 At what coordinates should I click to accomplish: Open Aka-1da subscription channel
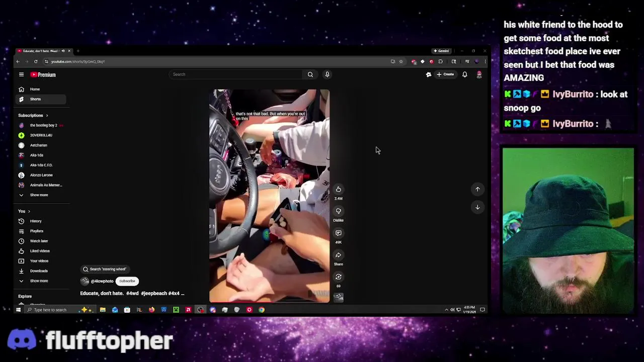pyautogui.click(x=40, y=155)
